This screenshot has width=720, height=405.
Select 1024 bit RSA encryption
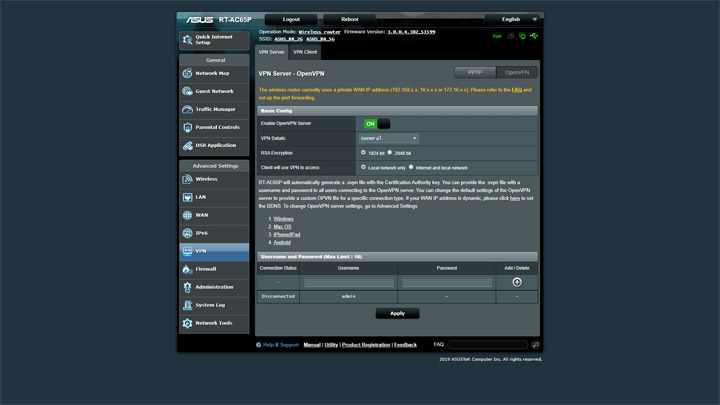(x=363, y=152)
